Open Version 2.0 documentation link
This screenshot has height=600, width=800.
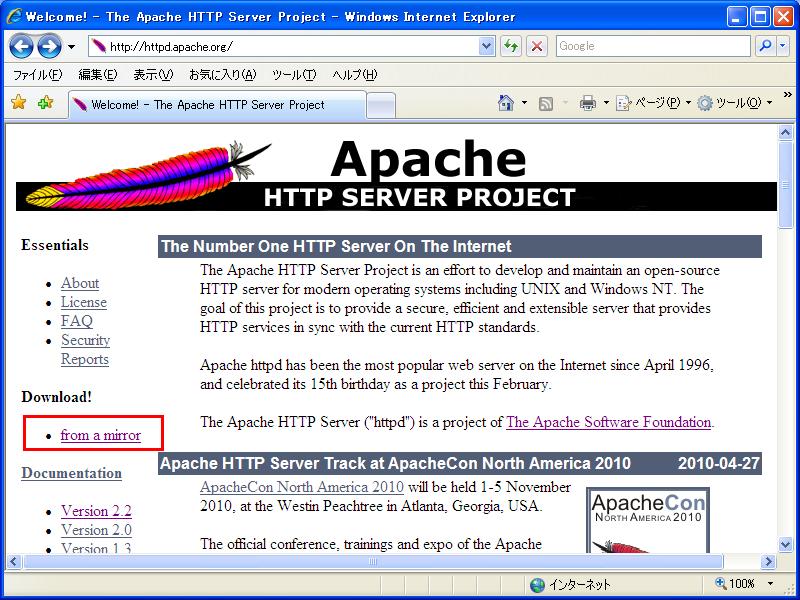[x=96, y=530]
